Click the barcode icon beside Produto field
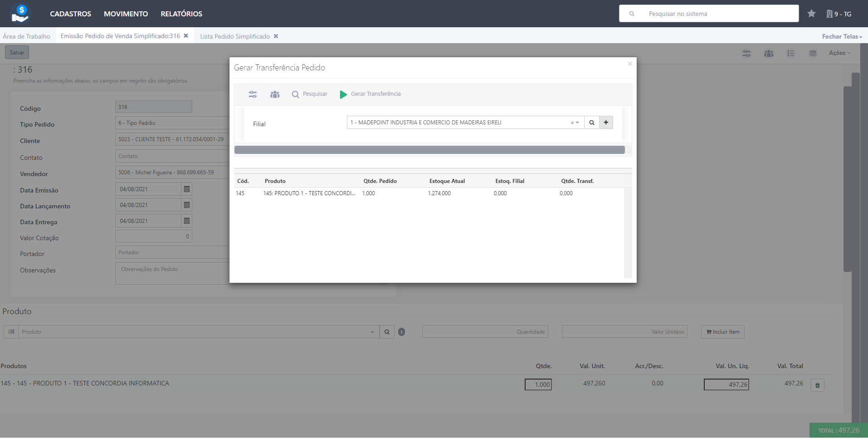 point(11,332)
